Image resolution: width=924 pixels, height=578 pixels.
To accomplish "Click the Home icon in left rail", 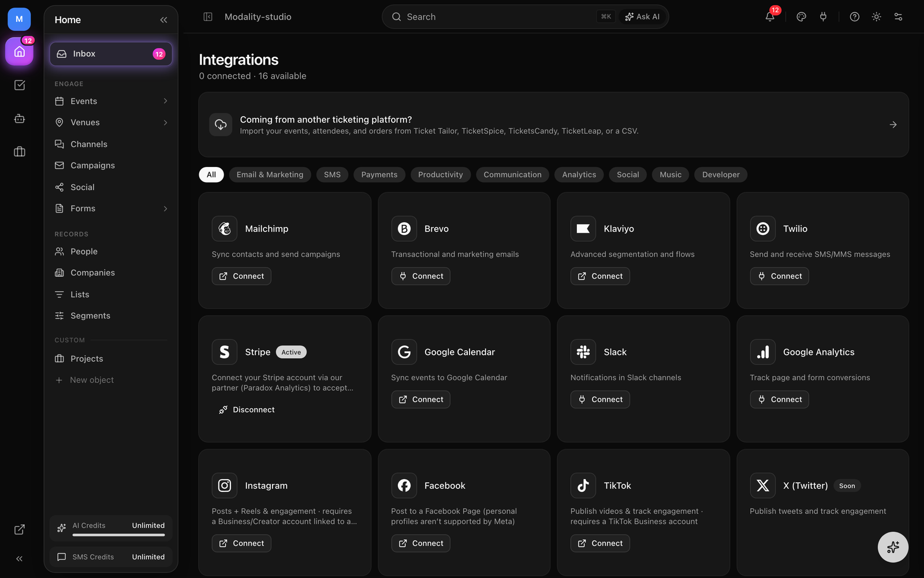I will pyautogui.click(x=20, y=52).
